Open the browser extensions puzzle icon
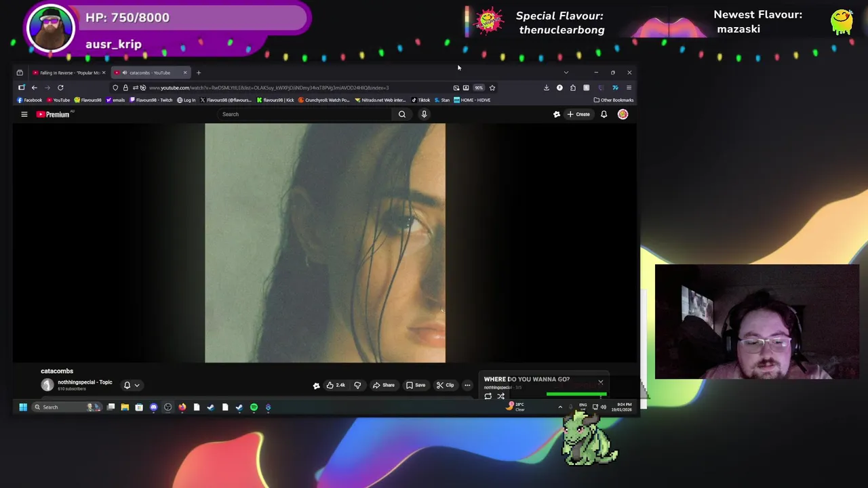This screenshot has height=488, width=868. click(573, 87)
